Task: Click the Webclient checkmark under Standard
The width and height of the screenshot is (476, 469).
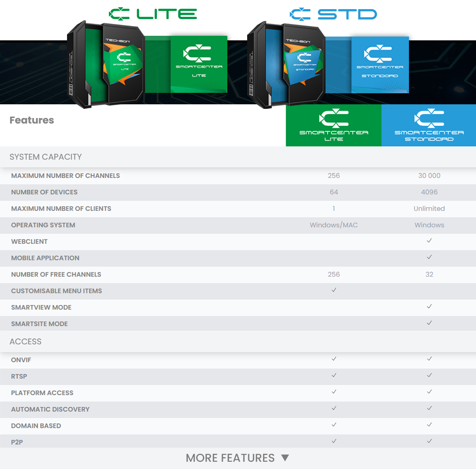Action: pyautogui.click(x=429, y=241)
